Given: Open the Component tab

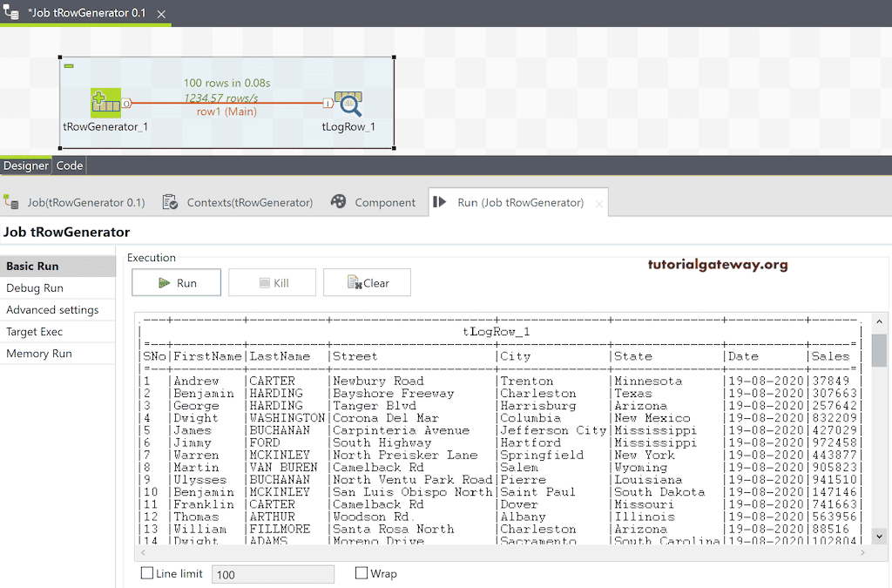Looking at the screenshot, I should point(373,202).
